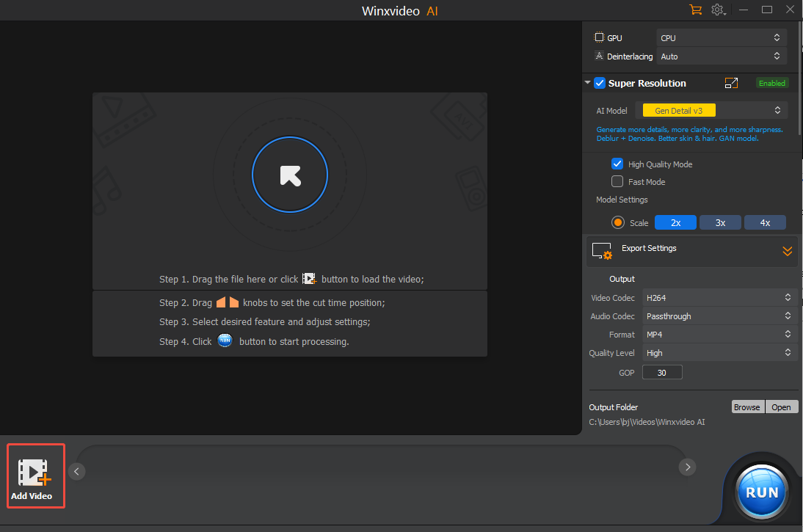Collapse the Export Settings section chevron
803x532 pixels.
787,251
